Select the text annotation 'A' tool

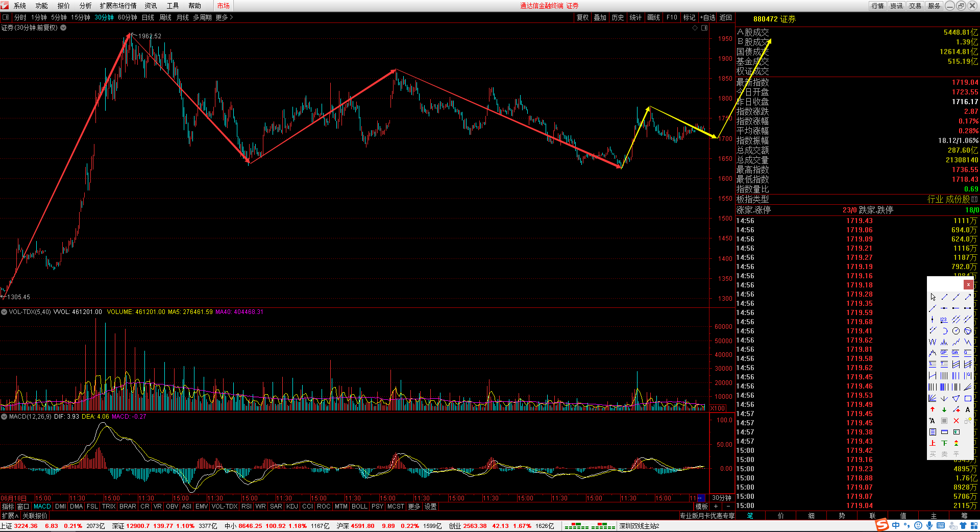tap(968, 409)
